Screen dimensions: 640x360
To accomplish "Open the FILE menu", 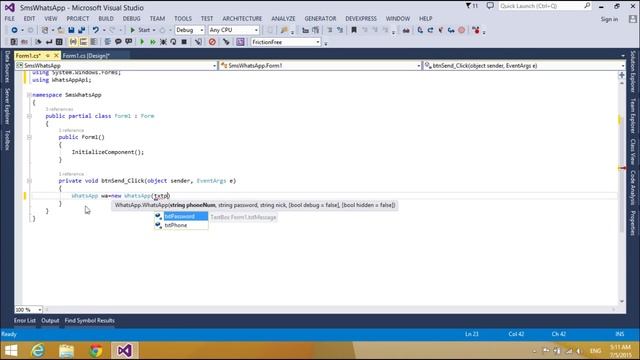I will (x=10, y=19).
